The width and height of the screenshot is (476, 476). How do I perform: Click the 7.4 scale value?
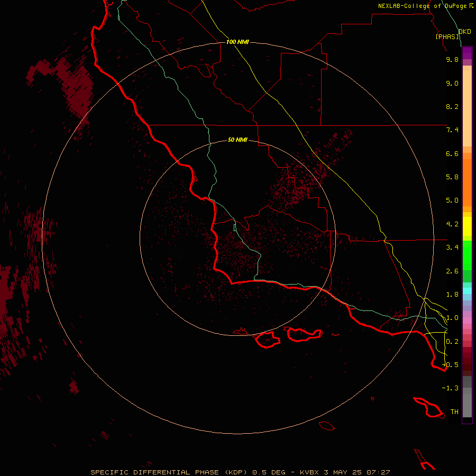click(452, 130)
